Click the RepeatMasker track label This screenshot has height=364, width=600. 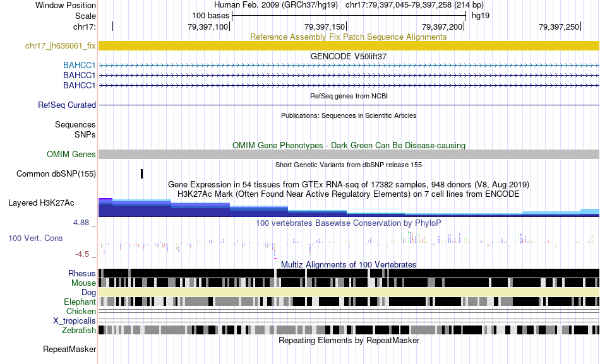coord(69,349)
